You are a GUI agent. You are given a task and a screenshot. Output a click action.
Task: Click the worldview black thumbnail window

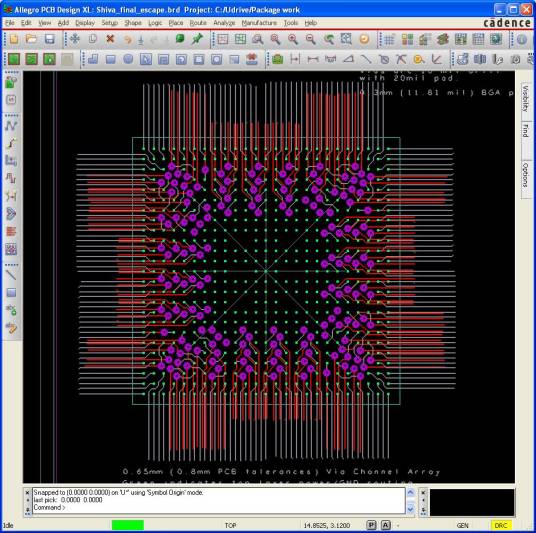click(x=472, y=502)
